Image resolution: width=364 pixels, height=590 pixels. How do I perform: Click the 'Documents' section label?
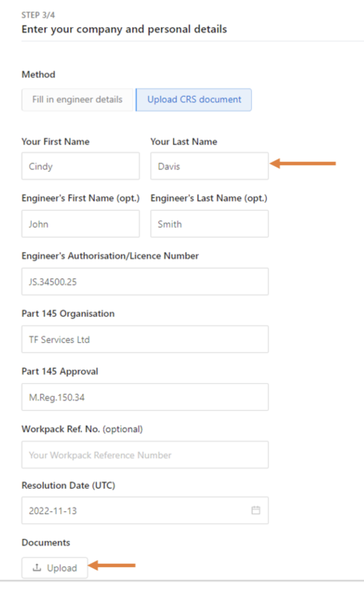[46, 542]
